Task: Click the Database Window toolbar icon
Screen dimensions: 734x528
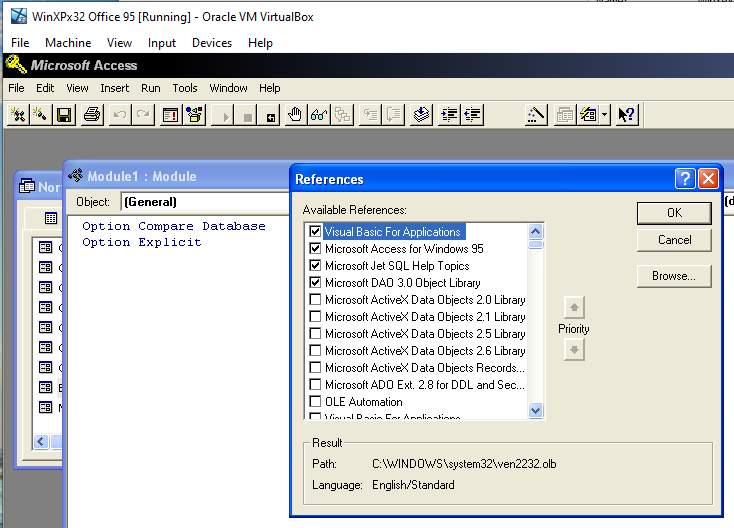Action: [565, 115]
